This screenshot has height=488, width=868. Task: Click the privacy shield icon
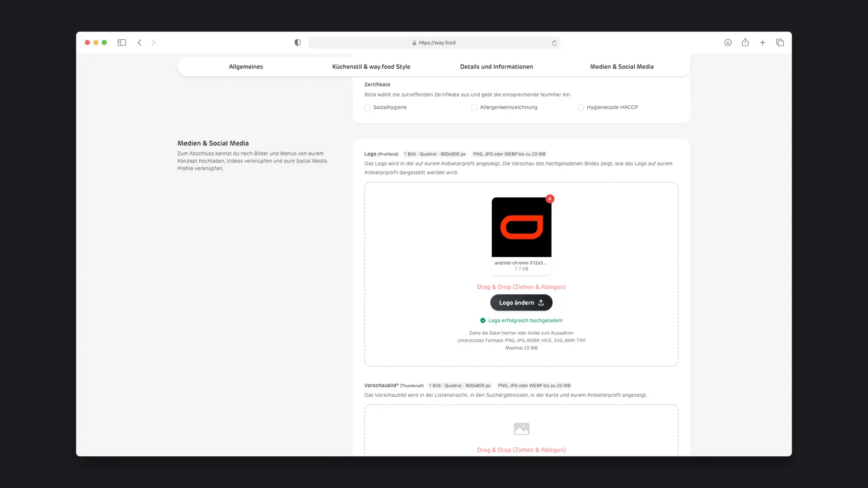tap(297, 42)
